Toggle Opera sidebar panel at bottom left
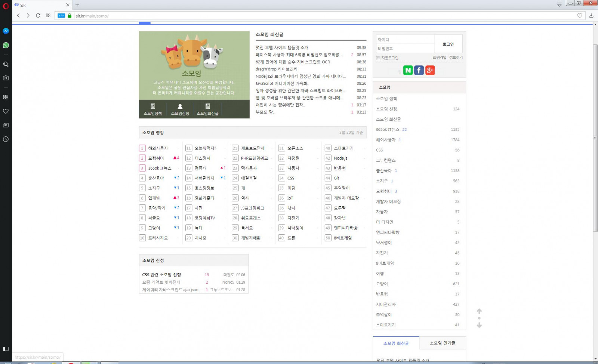 6,349
